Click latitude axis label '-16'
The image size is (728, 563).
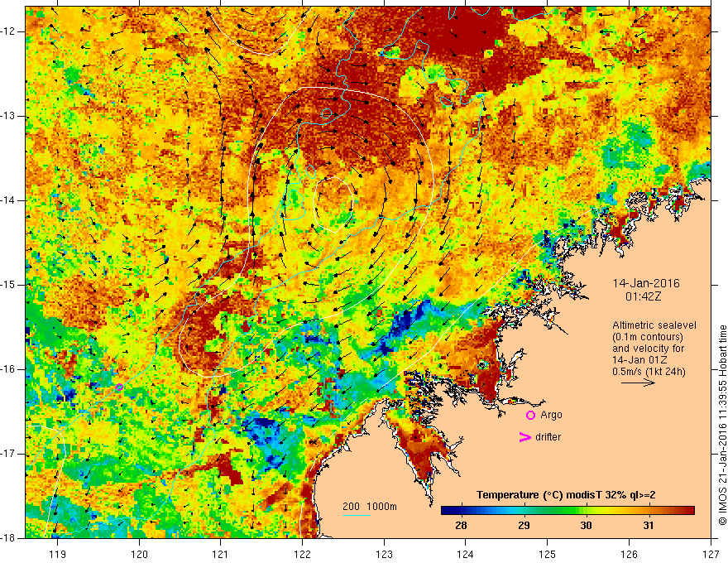tap(9, 369)
